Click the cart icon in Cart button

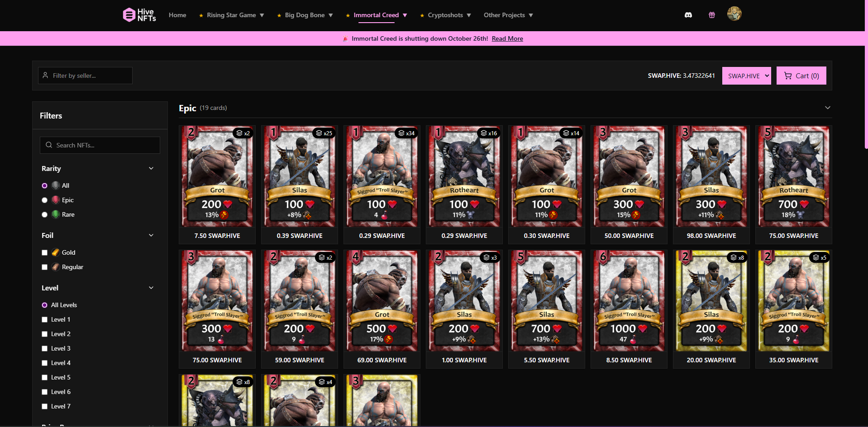(x=788, y=76)
